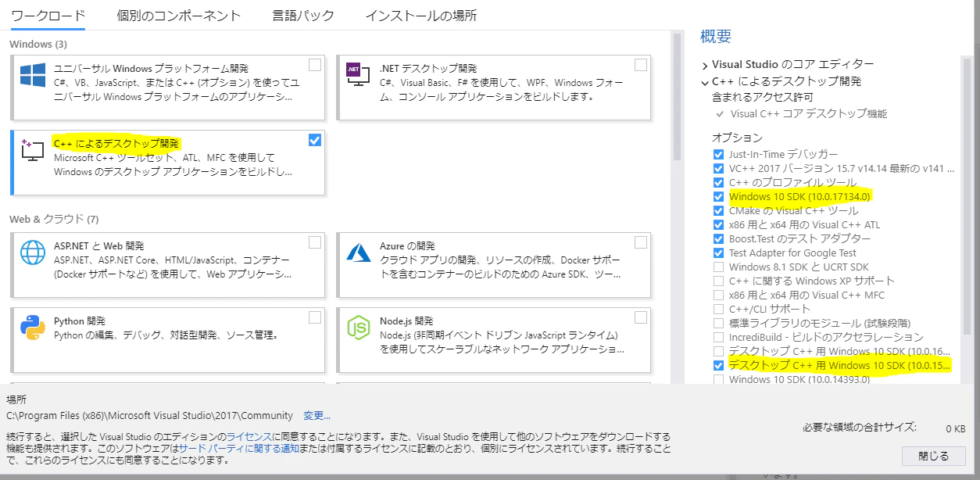
Task: Check IncrediBuild - ビルドのアクセラレーション option
Action: (718, 337)
